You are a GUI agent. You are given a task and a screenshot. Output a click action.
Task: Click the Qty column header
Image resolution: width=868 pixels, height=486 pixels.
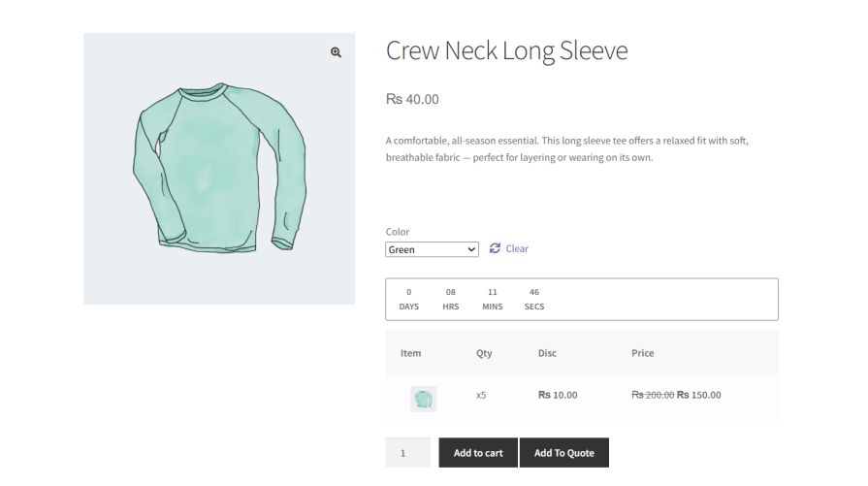484,353
